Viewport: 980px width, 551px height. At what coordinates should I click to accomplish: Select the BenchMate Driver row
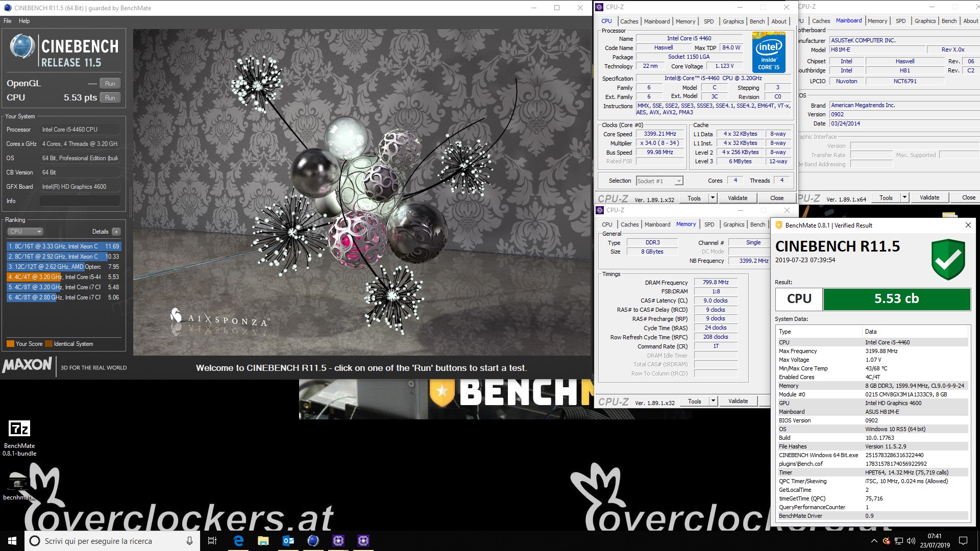pyautogui.click(x=872, y=516)
